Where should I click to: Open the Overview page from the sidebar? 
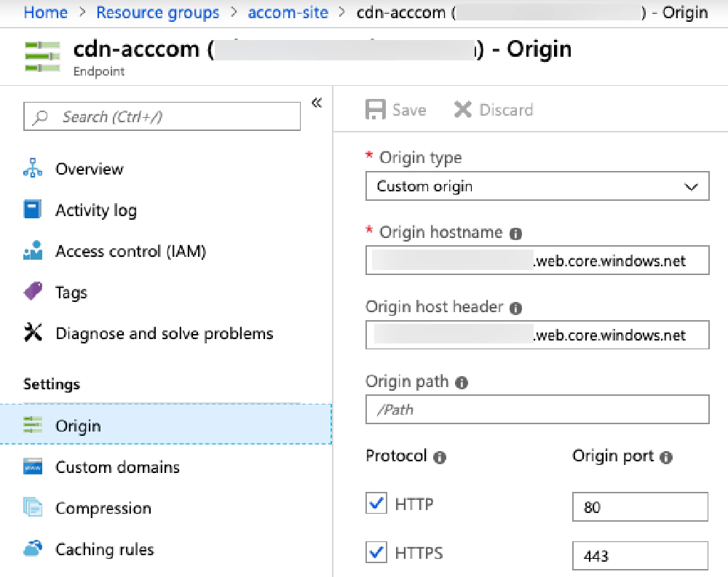coord(88,169)
